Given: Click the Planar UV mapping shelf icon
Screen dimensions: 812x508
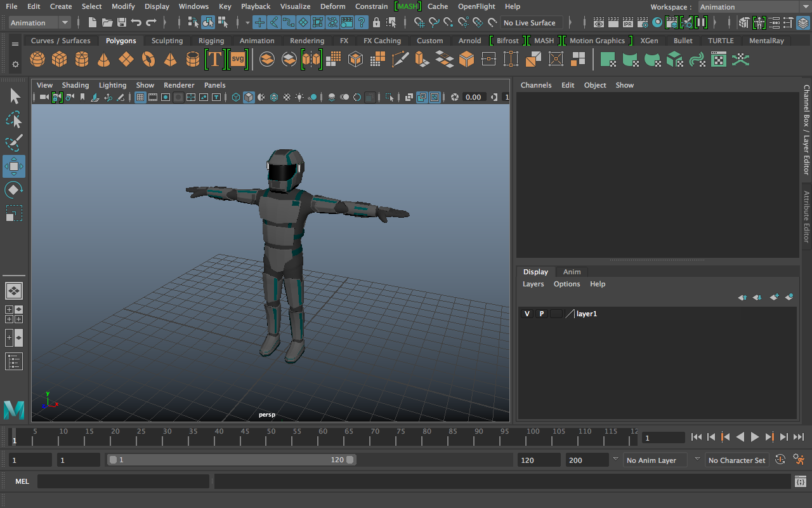Looking at the screenshot, I should click(608, 60).
